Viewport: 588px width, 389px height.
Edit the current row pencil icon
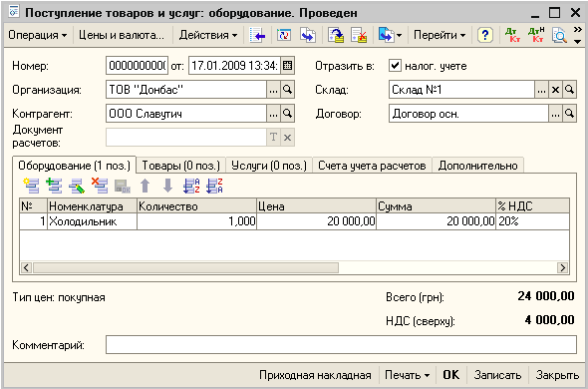(77, 186)
